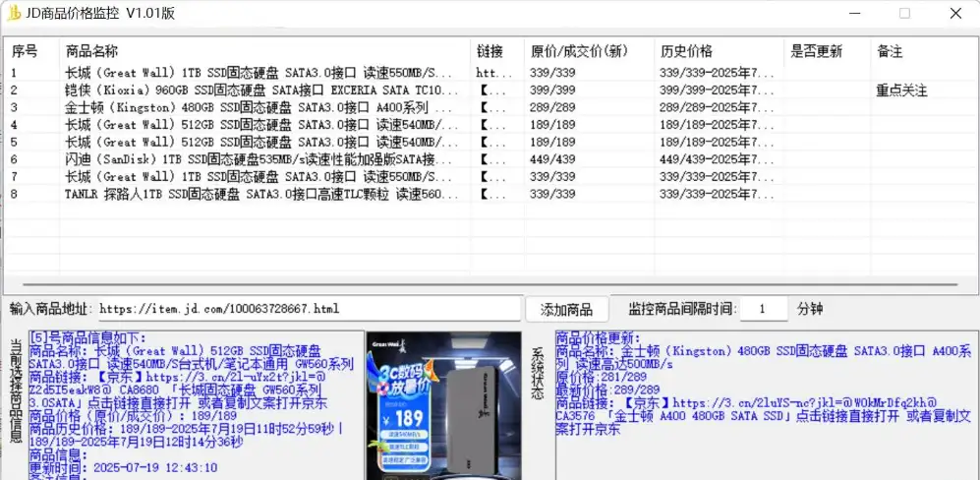Click the 历史价格 column header
The width and height of the screenshot is (980, 480).
click(686, 51)
